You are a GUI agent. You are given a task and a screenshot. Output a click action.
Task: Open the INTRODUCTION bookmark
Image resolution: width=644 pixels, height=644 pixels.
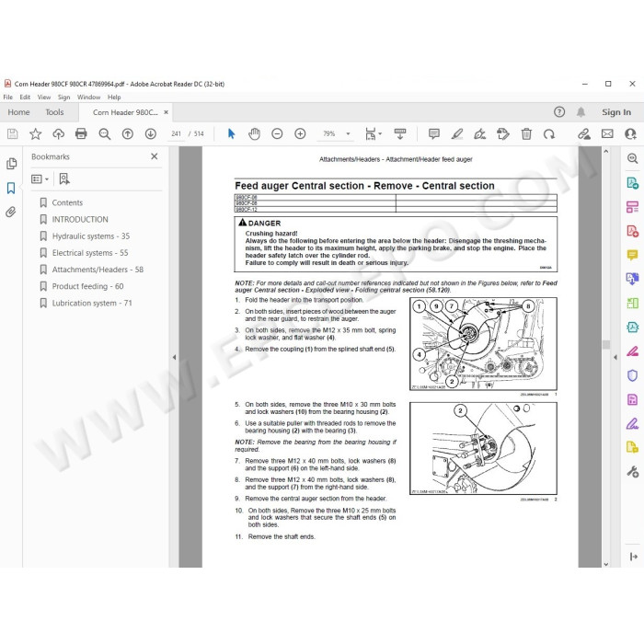pos(80,219)
